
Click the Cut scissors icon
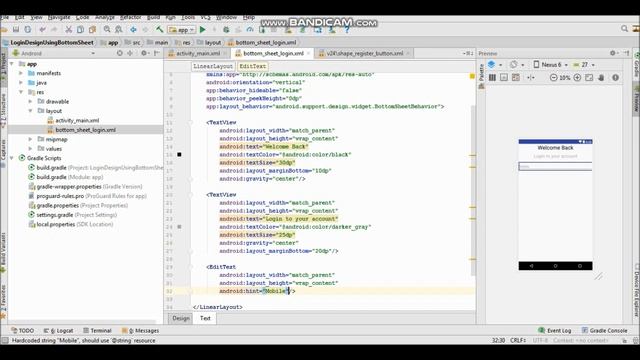[x=69, y=29]
